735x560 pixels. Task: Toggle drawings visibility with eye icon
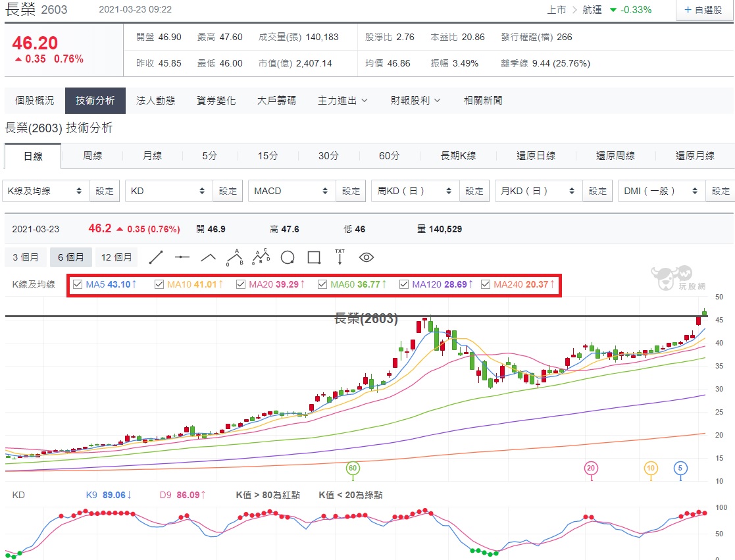tap(366, 257)
